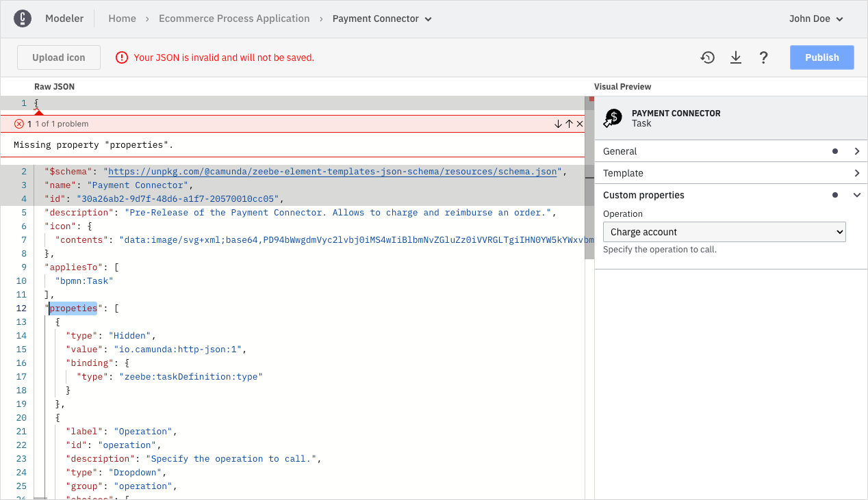Click the Publish button
Image resolution: width=868 pixels, height=500 pixels.
point(821,57)
